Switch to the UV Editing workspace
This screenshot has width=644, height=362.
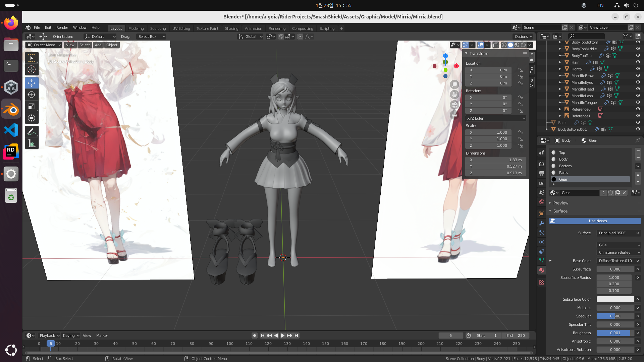coord(181,28)
